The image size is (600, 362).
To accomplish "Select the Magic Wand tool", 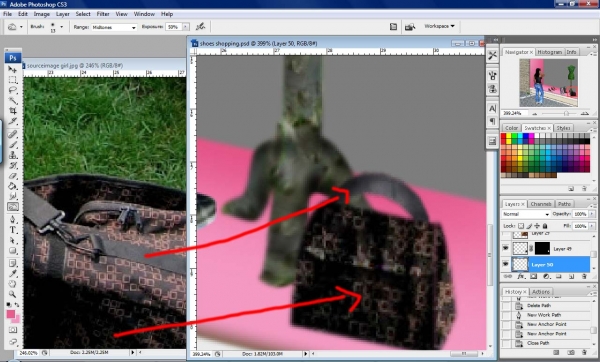I will click(x=13, y=101).
